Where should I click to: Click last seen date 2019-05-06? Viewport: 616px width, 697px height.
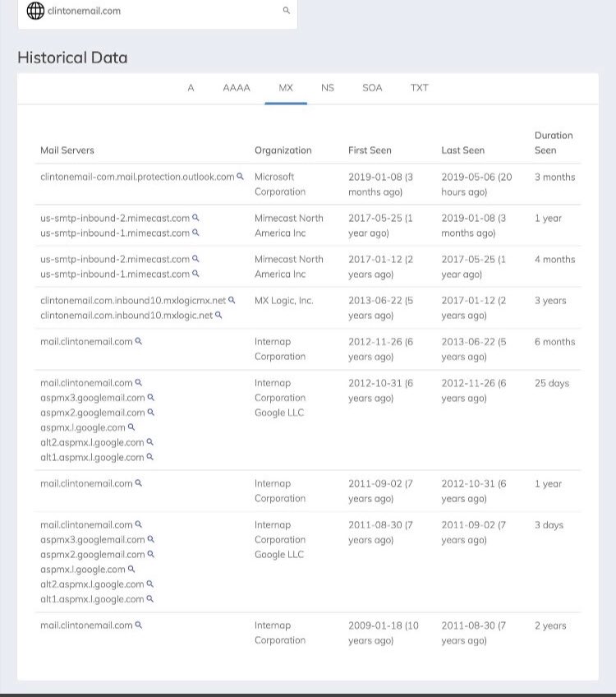[476, 184]
